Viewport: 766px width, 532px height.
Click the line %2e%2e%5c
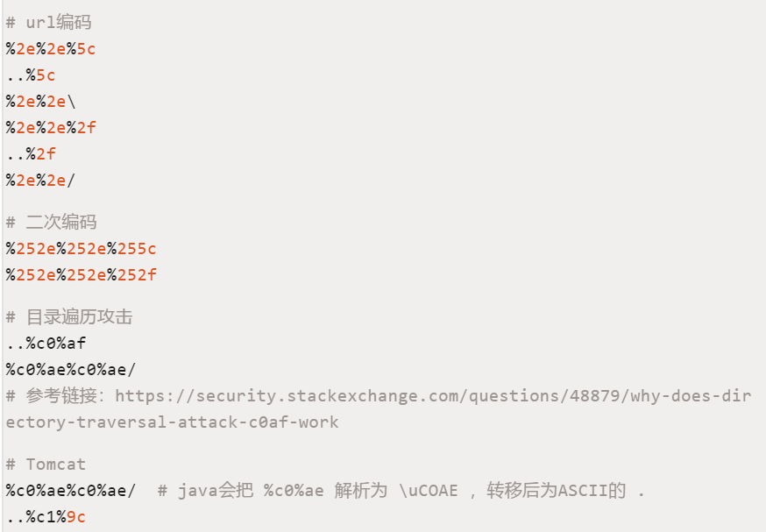(x=51, y=49)
